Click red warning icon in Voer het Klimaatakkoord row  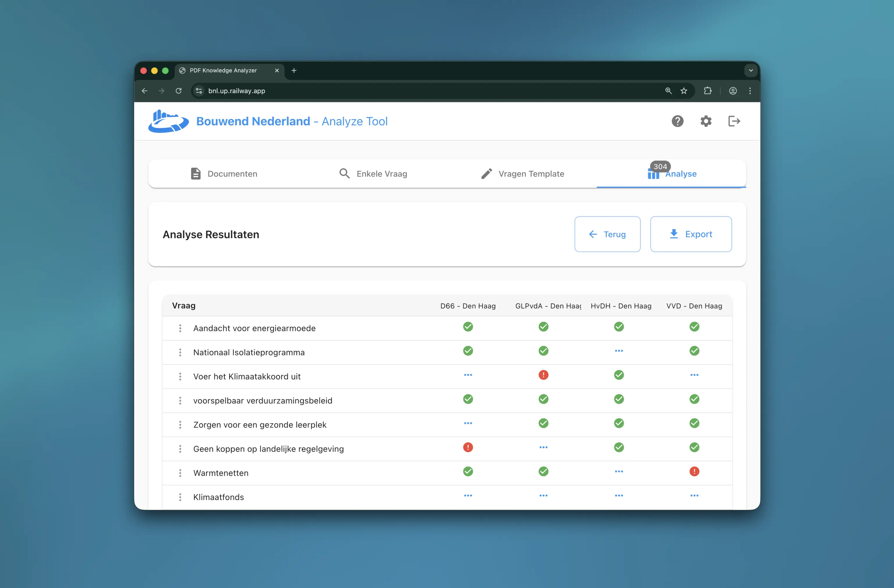click(x=543, y=375)
